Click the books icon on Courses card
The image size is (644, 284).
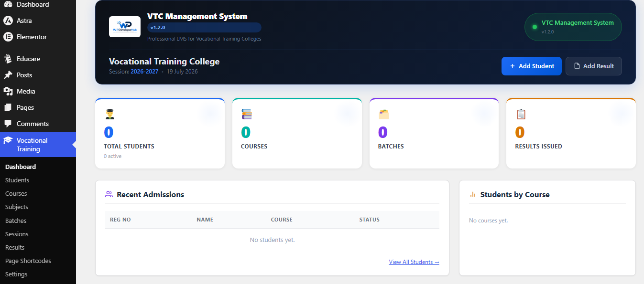pos(247,114)
